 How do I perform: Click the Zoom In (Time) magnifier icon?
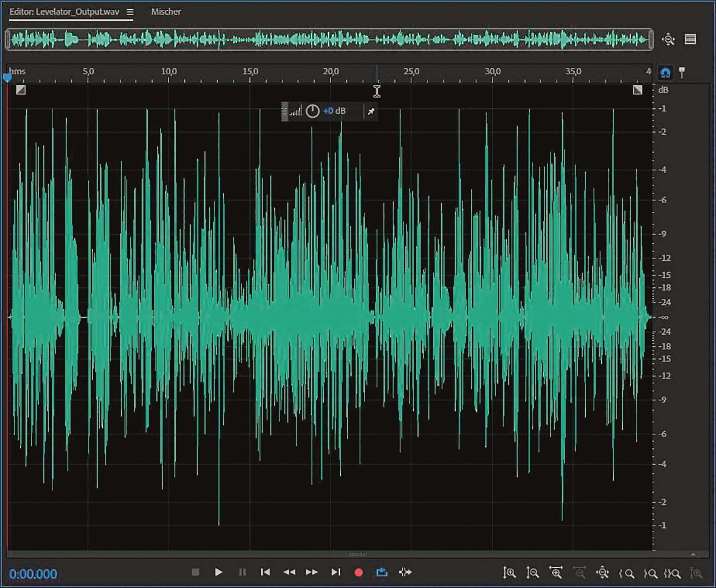[556, 572]
